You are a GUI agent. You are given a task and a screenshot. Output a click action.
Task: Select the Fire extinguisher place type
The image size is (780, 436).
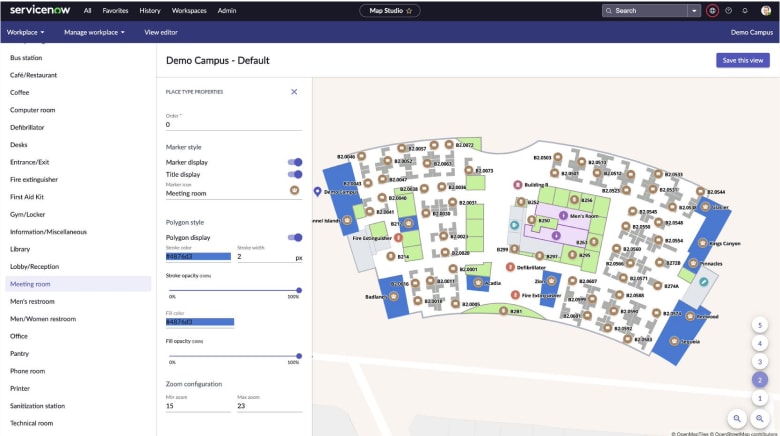tap(76, 179)
